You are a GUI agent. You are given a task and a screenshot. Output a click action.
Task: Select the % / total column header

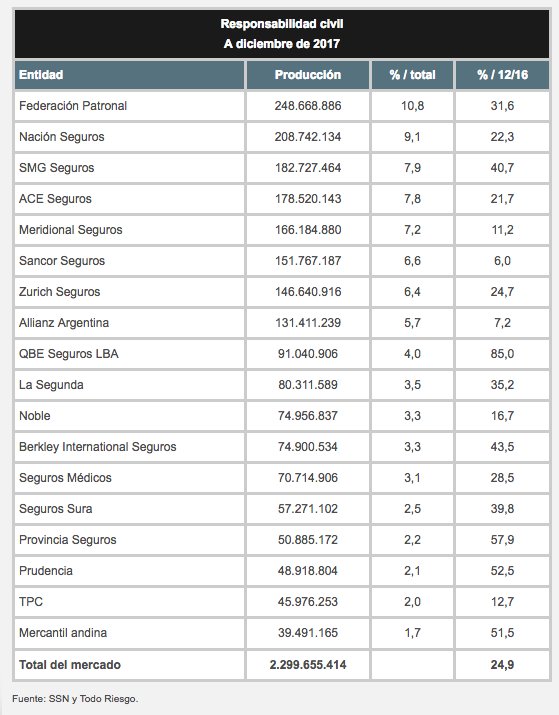point(412,75)
